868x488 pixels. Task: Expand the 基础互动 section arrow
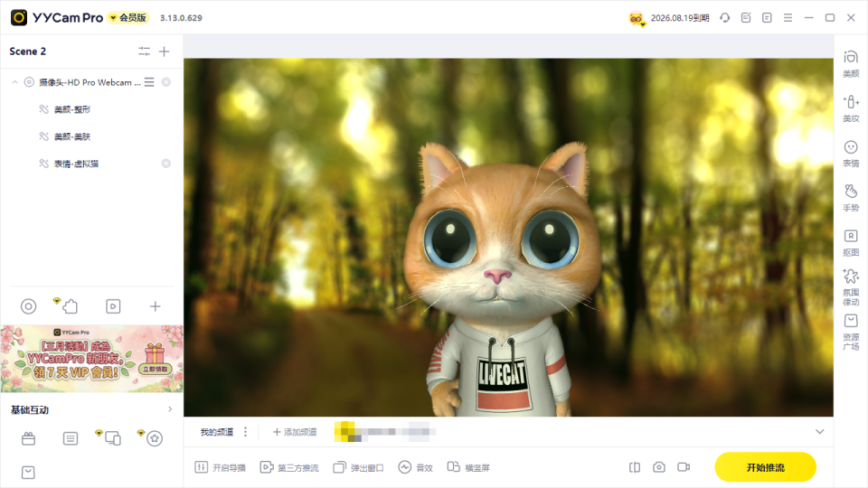point(170,409)
